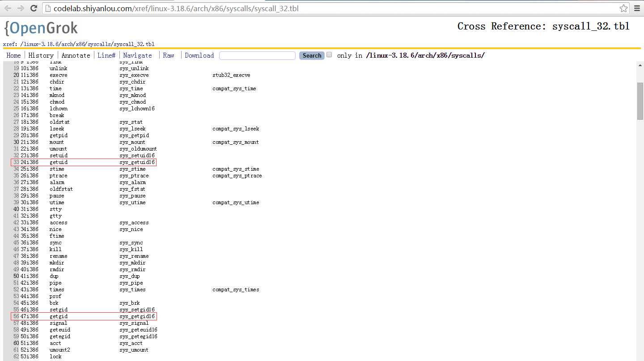Click the xref path link
644x361 pixels.
pos(88,44)
